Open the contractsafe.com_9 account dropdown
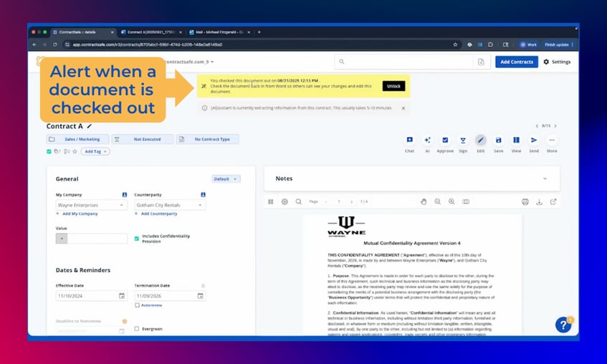This screenshot has height=364, width=607. pyautogui.click(x=190, y=62)
